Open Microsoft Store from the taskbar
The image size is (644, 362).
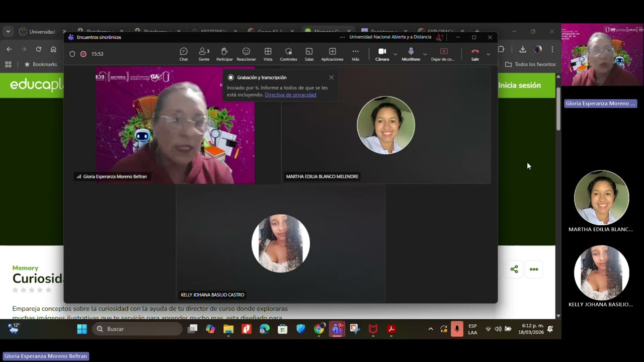tap(283, 329)
